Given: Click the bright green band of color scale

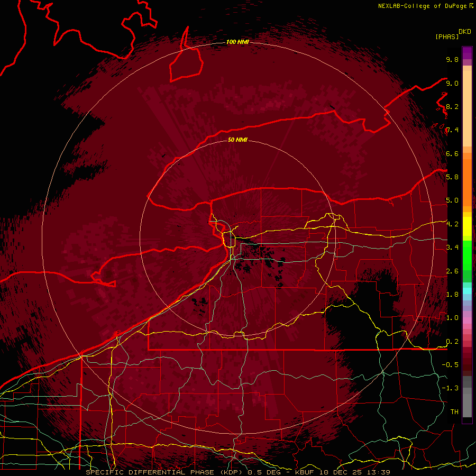Looking at the screenshot, I should [x=467, y=255].
